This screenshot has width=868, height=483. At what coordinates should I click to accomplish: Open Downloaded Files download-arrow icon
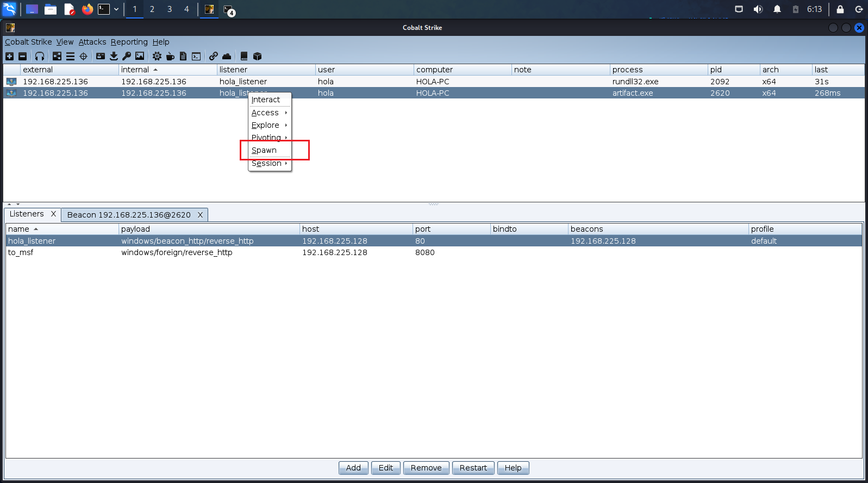click(x=114, y=56)
